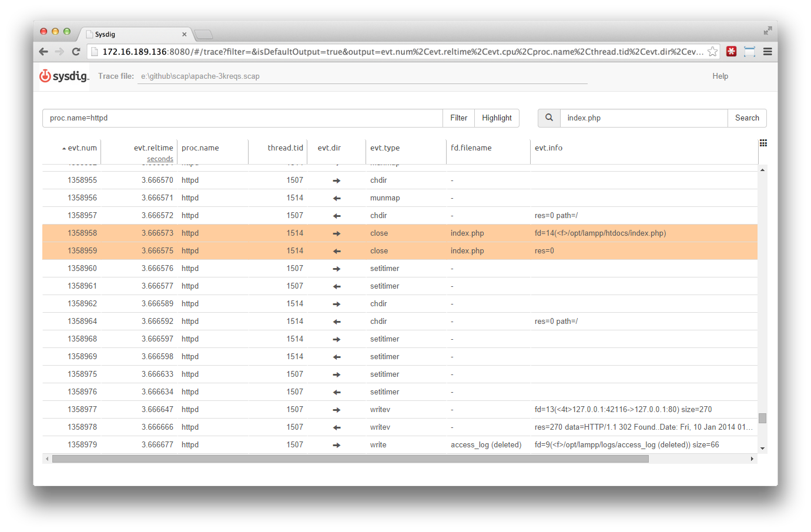Click the magnifier icon beside search box
Image resolution: width=811 pixels, height=532 pixels.
coord(549,118)
